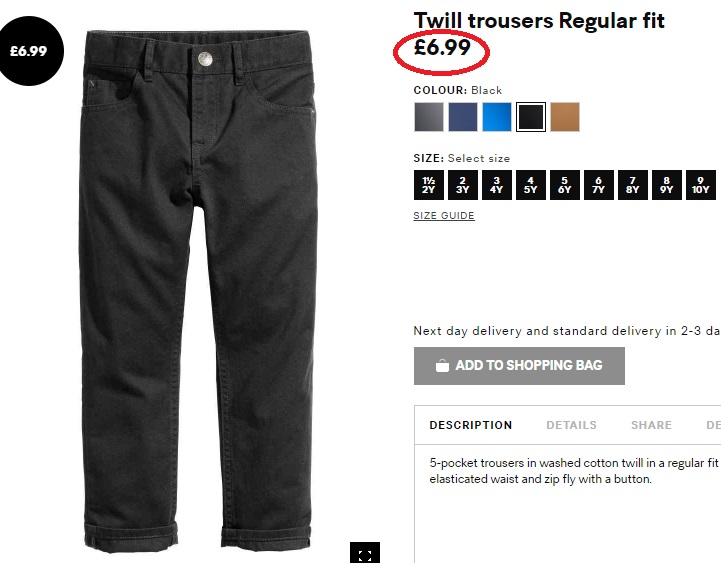Select size 7-8Y
The width and height of the screenshot is (721, 563).
(633, 185)
